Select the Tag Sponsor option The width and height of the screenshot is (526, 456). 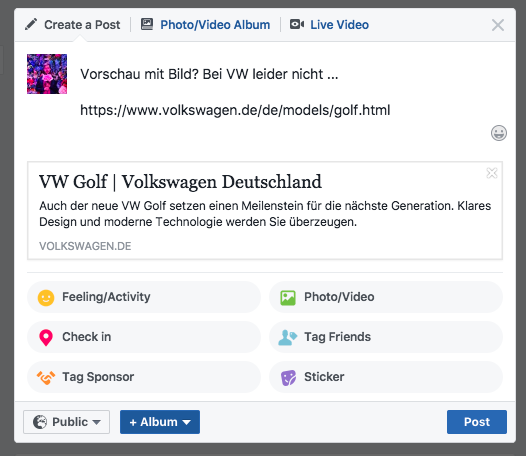click(144, 377)
